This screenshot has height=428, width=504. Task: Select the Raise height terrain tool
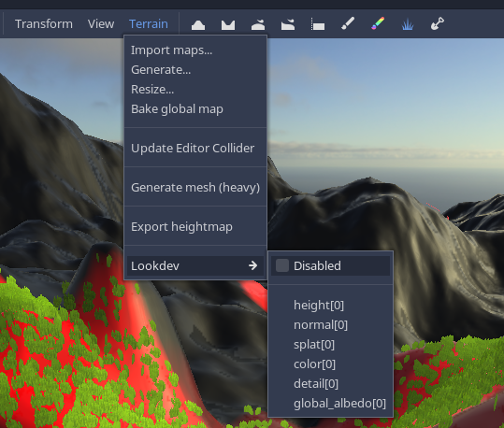pyautogui.click(x=198, y=24)
